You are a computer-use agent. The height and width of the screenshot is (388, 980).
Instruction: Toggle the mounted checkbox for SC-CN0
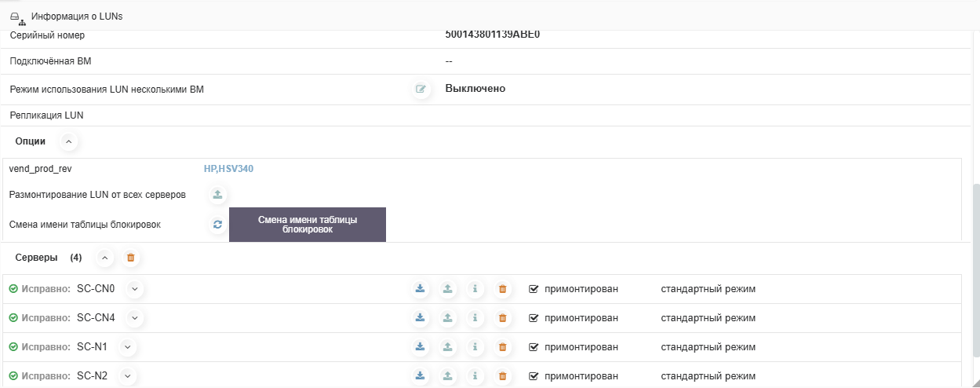pyautogui.click(x=534, y=289)
